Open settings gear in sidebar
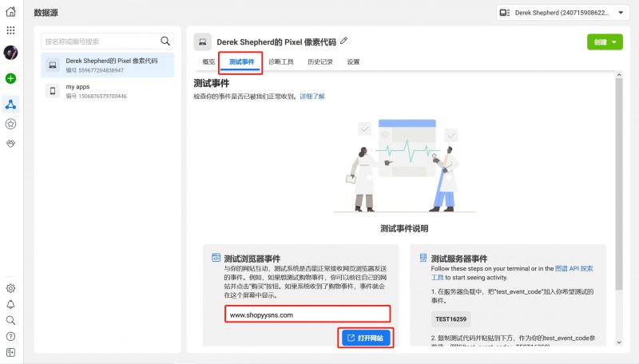This screenshot has width=639, height=364. click(10, 288)
